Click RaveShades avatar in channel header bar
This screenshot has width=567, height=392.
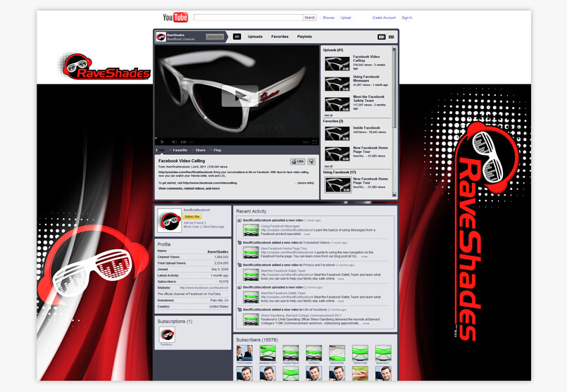coord(161,37)
